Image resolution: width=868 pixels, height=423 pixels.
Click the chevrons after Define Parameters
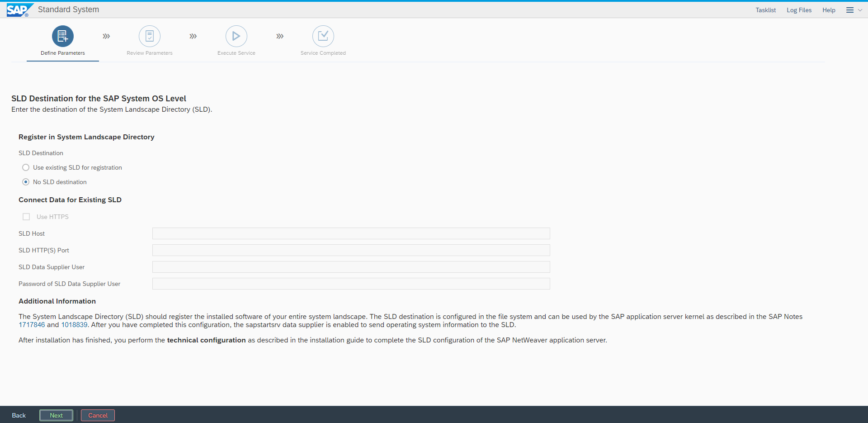tap(106, 36)
